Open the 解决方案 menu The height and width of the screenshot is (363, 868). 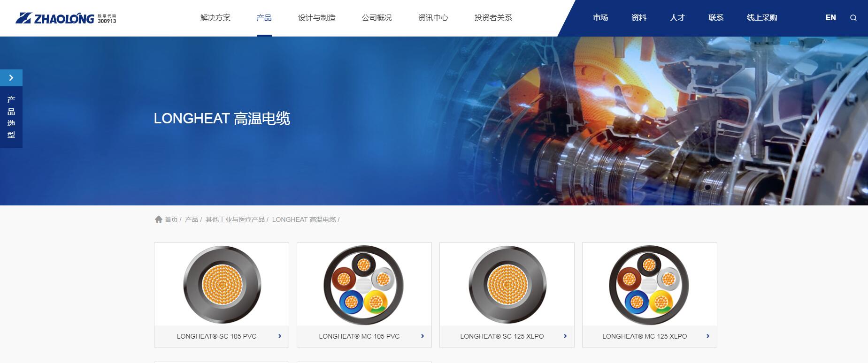215,18
